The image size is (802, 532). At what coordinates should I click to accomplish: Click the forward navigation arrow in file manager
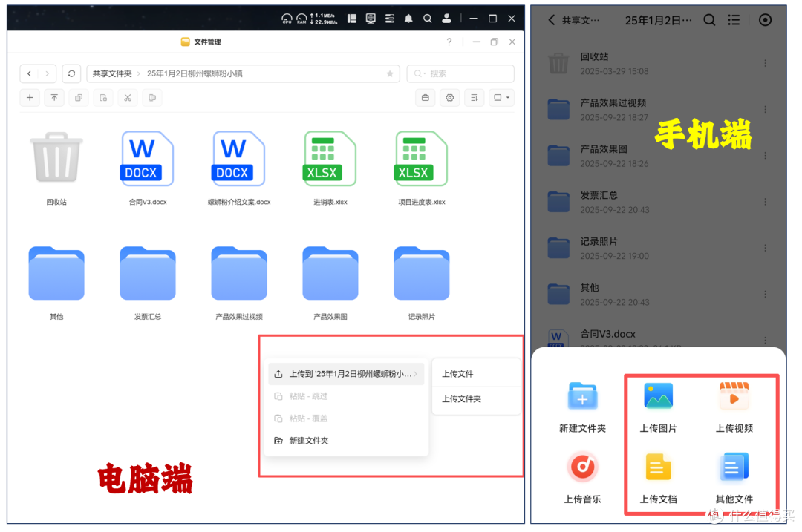(x=47, y=73)
